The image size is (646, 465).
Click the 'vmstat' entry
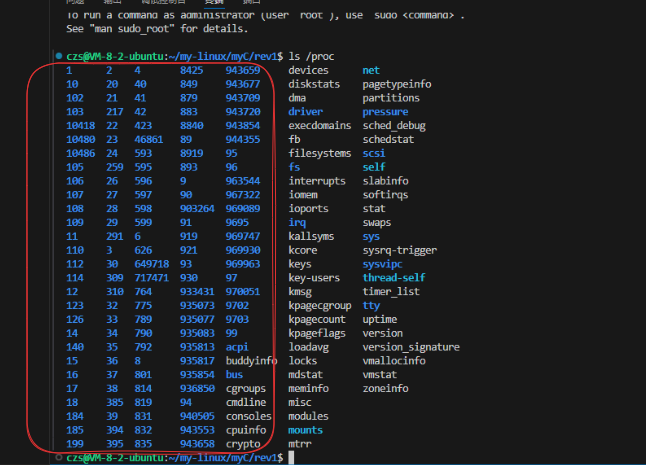[x=379, y=375]
